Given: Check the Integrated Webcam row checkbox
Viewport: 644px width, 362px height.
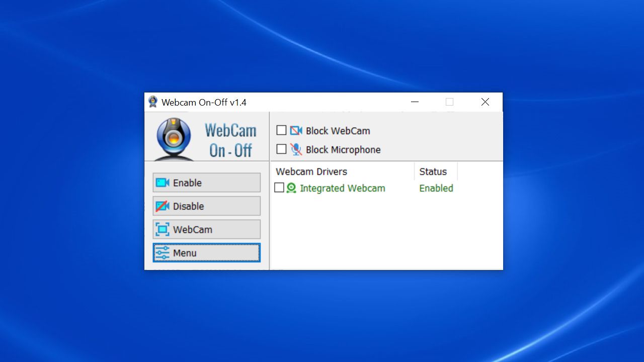Looking at the screenshot, I should 279,188.
